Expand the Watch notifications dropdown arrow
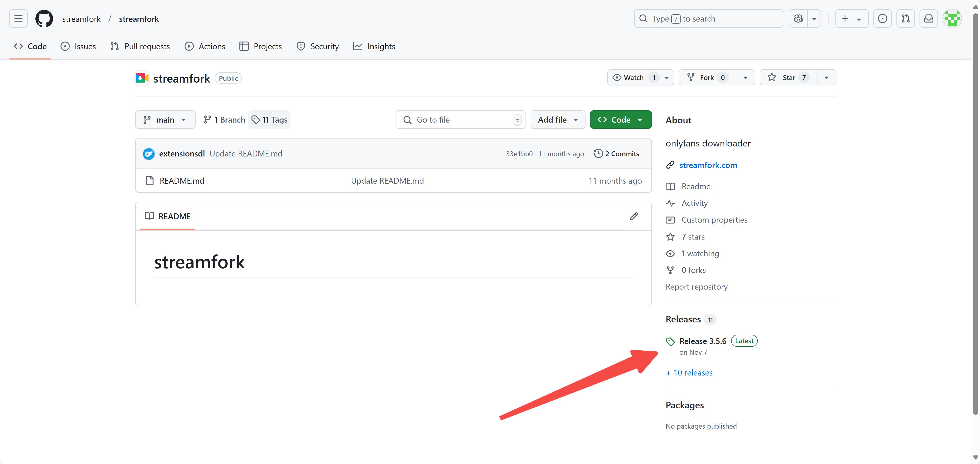Screen dimensions: 980x464 click(x=667, y=78)
